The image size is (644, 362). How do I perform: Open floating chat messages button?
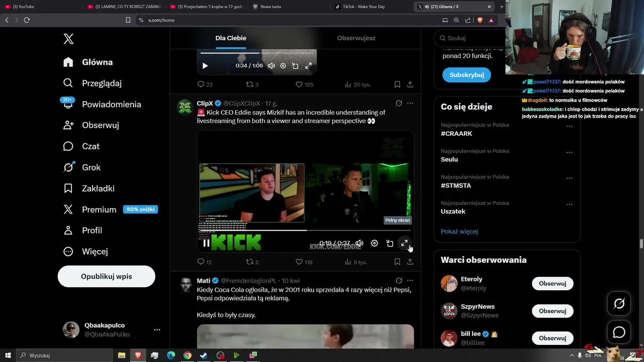pos(619,332)
